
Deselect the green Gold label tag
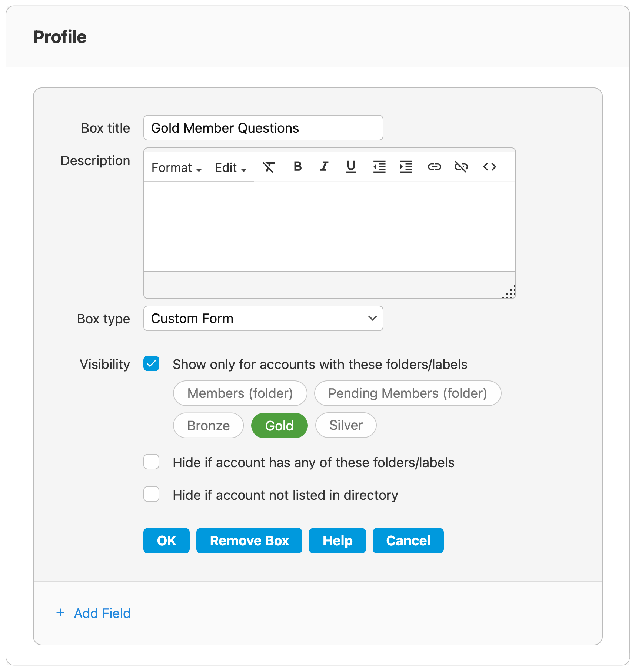pyautogui.click(x=279, y=426)
